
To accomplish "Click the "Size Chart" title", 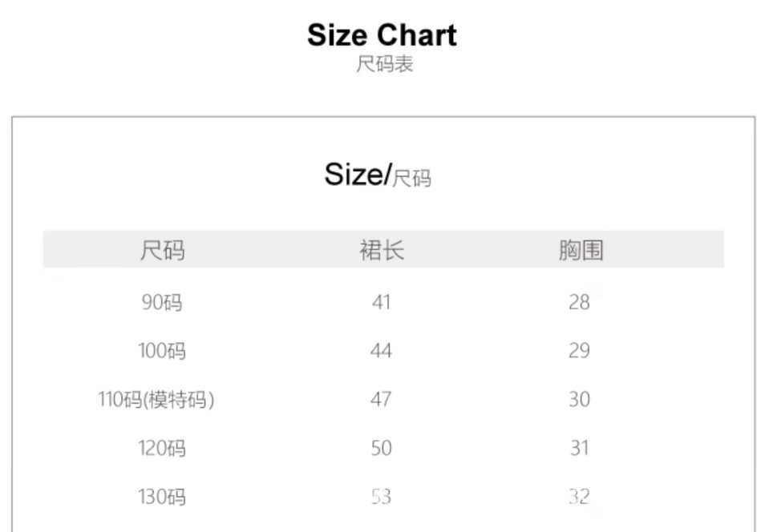I will (382, 35).
